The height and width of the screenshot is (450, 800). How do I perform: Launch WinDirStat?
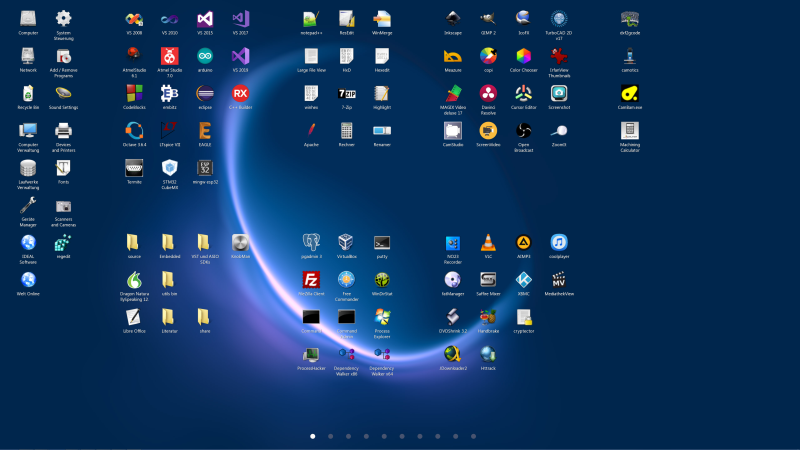tap(382, 280)
